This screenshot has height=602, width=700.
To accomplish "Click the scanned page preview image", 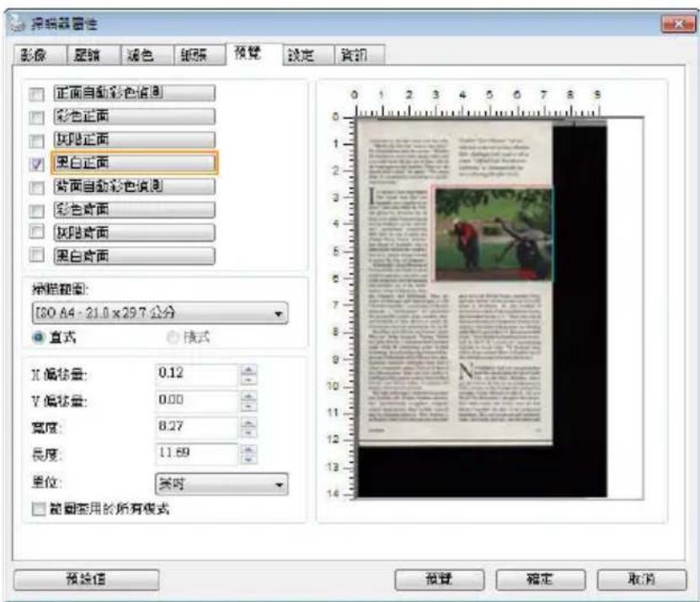I will [456, 284].
